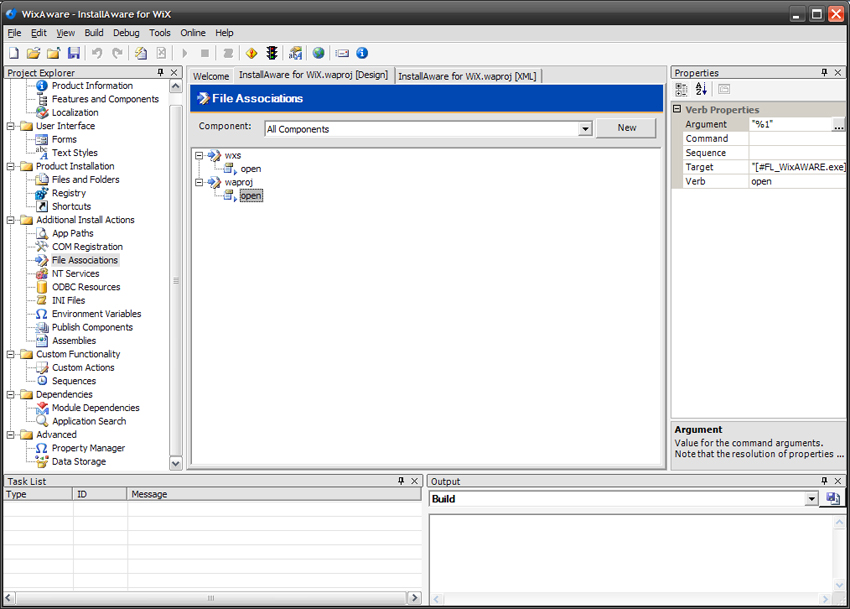Switch to the waproj [XML] tab
The width and height of the screenshot is (850, 609).
click(x=467, y=76)
